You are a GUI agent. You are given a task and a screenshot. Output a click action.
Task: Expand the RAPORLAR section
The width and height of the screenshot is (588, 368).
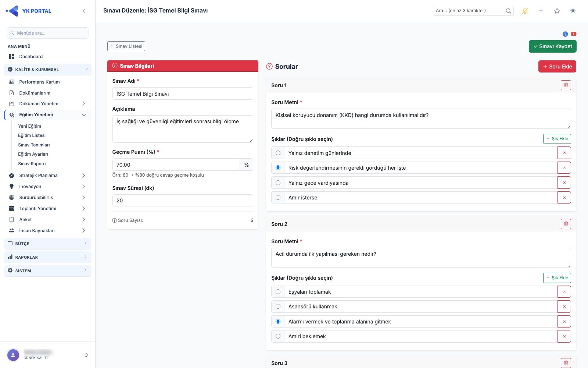point(48,257)
